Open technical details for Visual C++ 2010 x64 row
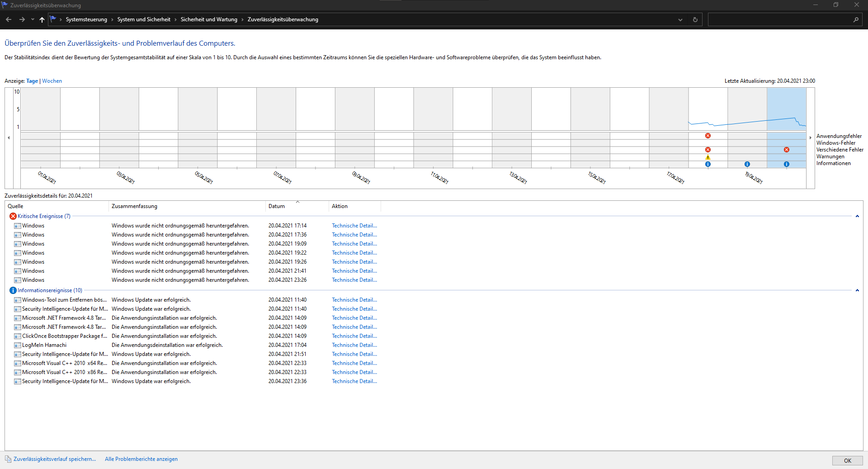Viewport: 868px width, 469px height. [x=354, y=363]
